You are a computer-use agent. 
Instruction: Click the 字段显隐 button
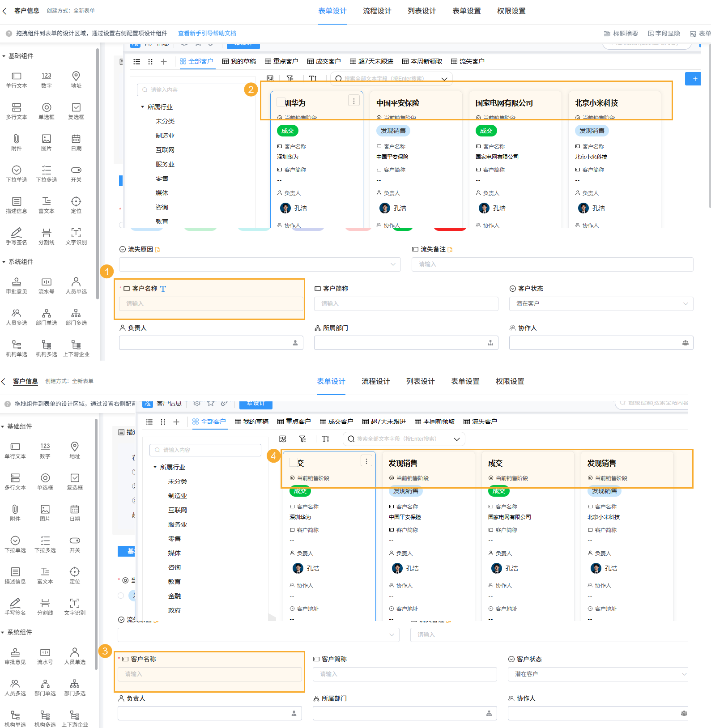[x=664, y=34]
